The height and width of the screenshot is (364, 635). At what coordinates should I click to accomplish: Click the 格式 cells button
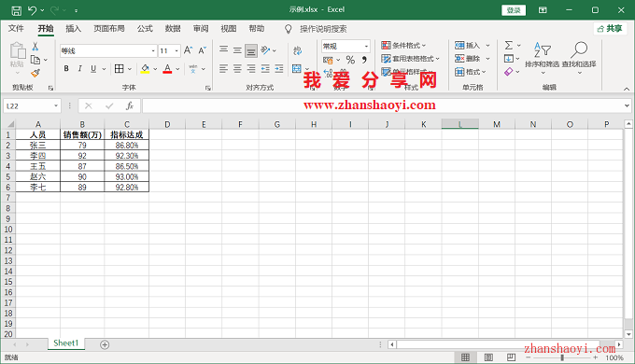[x=470, y=72]
